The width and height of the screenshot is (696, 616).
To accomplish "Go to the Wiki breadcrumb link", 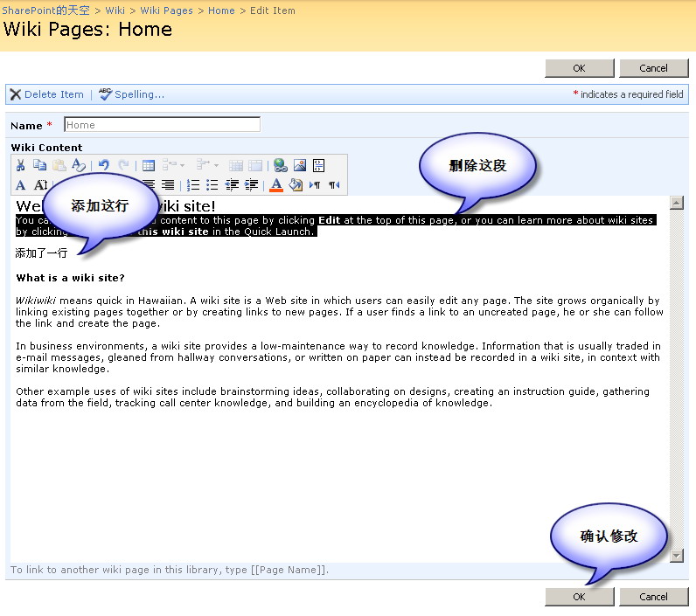I will tap(115, 10).
